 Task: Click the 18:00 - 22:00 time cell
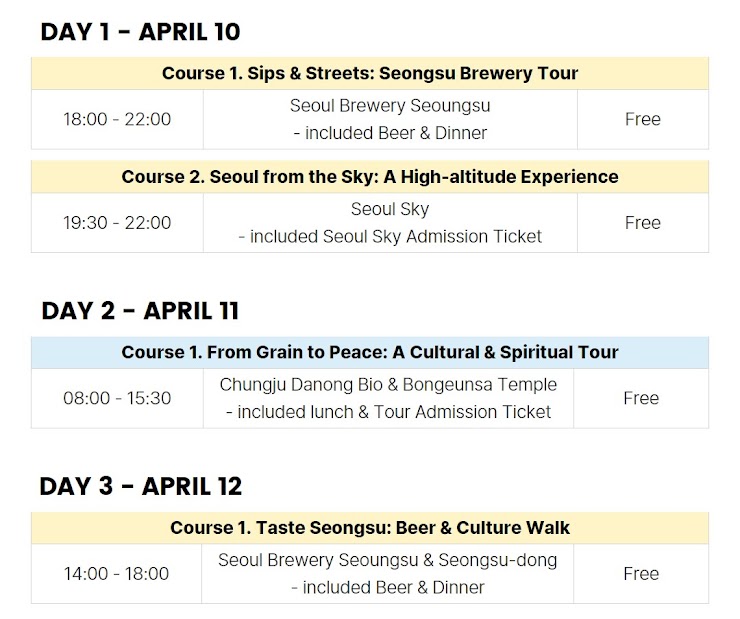117,119
